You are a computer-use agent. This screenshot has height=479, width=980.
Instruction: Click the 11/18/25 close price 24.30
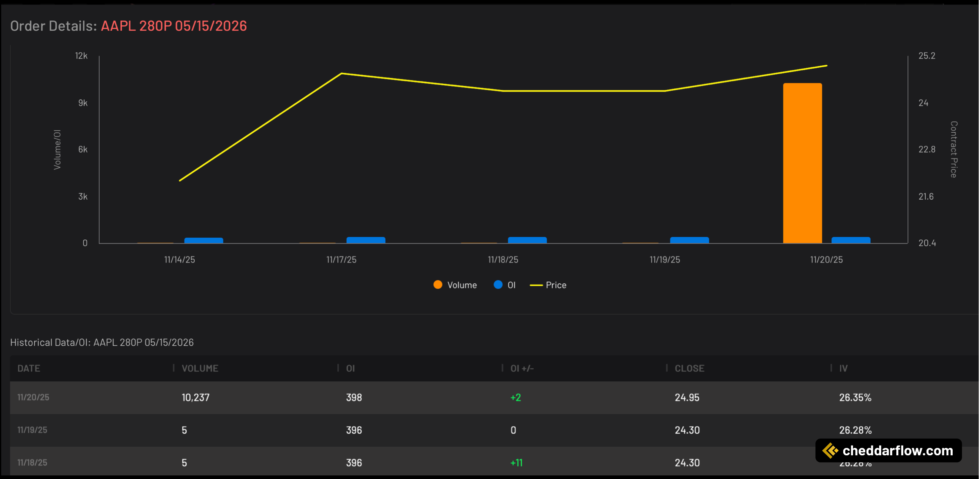pyautogui.click(x=687, y=463)
